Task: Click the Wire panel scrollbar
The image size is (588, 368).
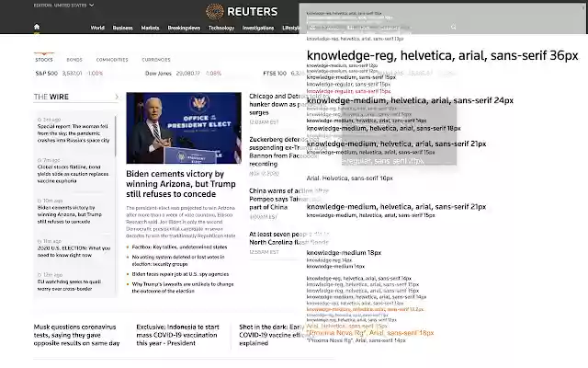Action: (x=116, y=136)
